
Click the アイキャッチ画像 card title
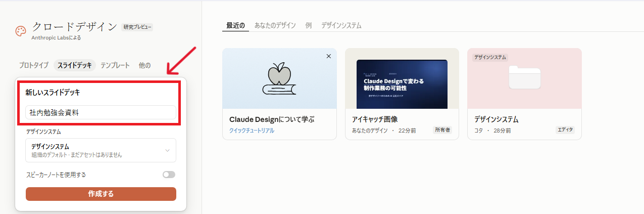pyautogui.click(x=375, y=120)
